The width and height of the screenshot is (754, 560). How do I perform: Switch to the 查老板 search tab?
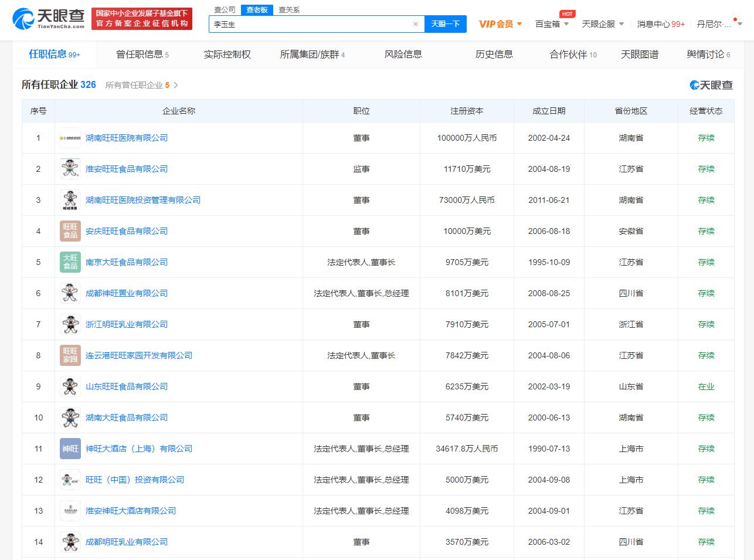[256, 9]
